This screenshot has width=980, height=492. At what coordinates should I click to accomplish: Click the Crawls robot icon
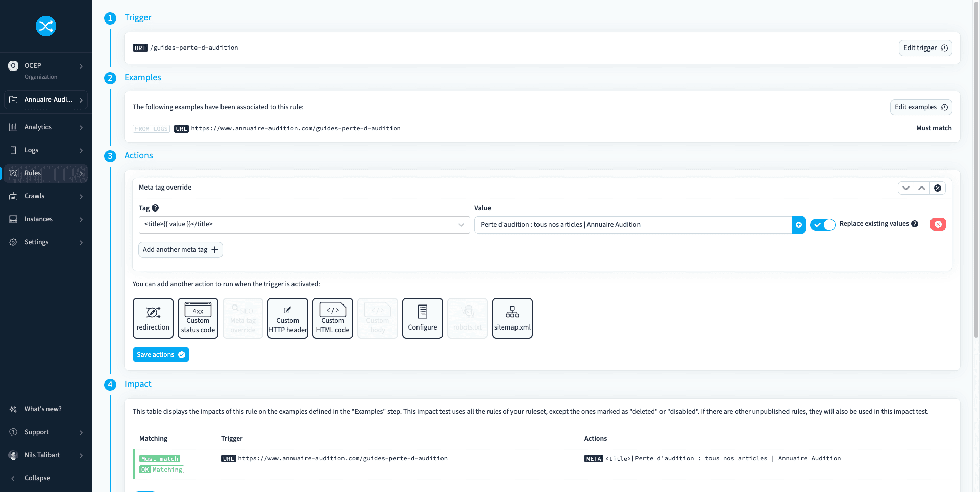tap(13, 196)
